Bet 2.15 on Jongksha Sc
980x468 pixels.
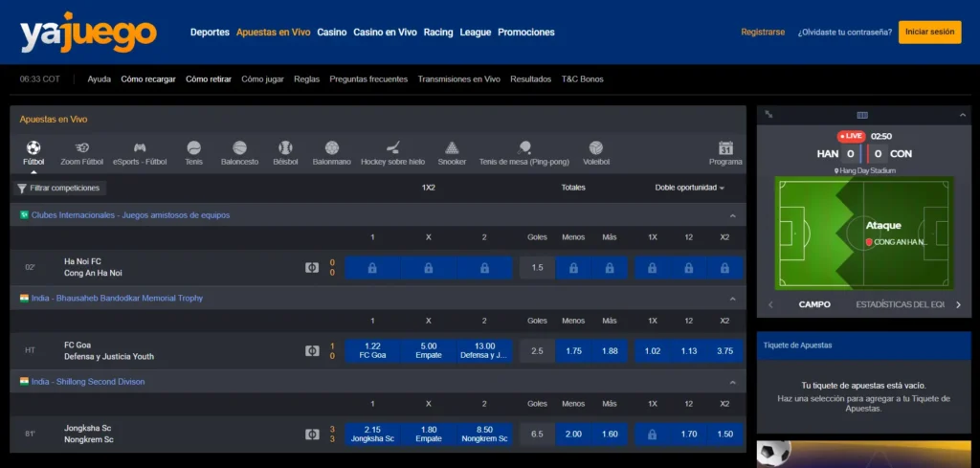(372, 434)
